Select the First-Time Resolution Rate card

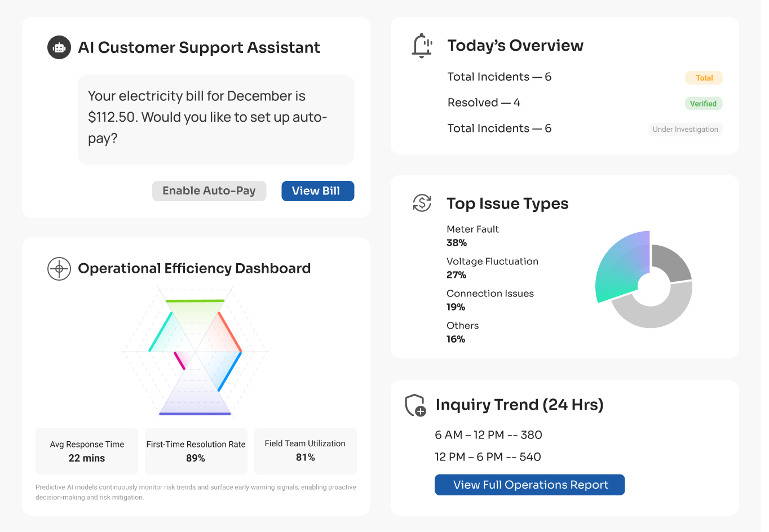tap(196, 451)
